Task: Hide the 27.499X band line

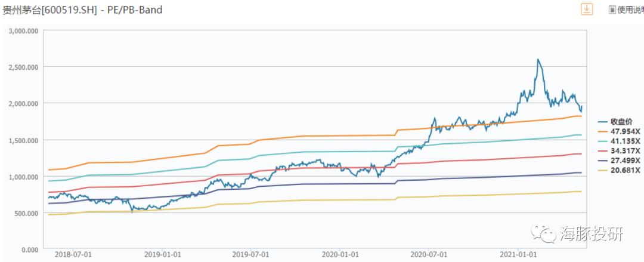Action: click(618, 161)
